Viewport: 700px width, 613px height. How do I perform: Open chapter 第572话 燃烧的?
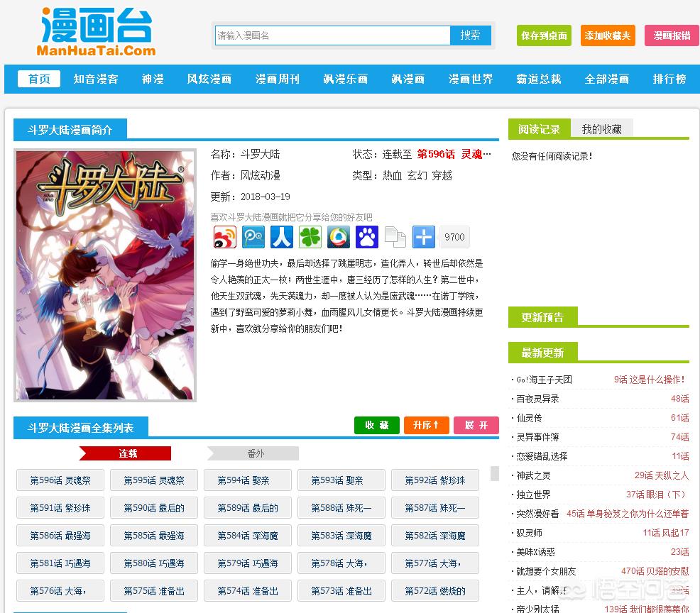(x=435, y=591)
